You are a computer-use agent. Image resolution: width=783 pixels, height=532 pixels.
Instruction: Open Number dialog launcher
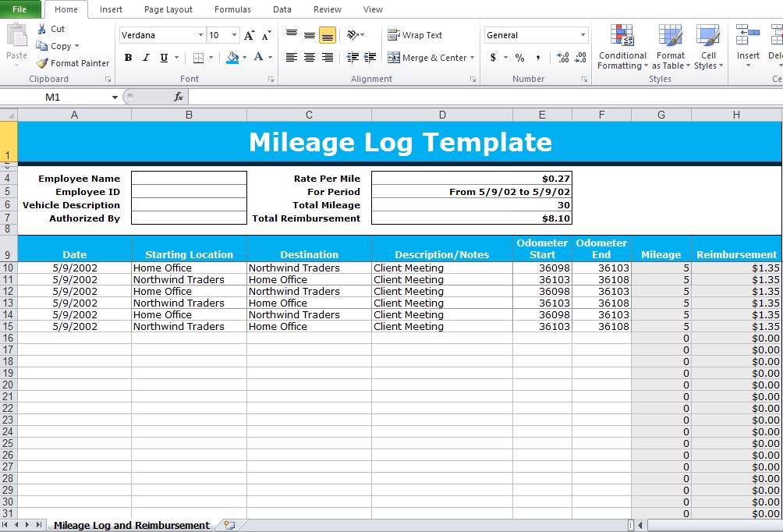tap(584, 80)
